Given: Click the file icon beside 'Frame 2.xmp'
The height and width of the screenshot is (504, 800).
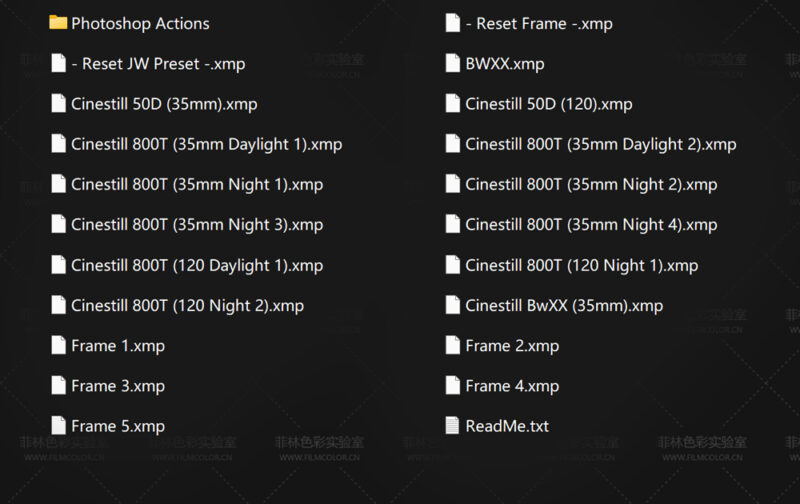Looking at the screenshot, I should click(453, 346).
